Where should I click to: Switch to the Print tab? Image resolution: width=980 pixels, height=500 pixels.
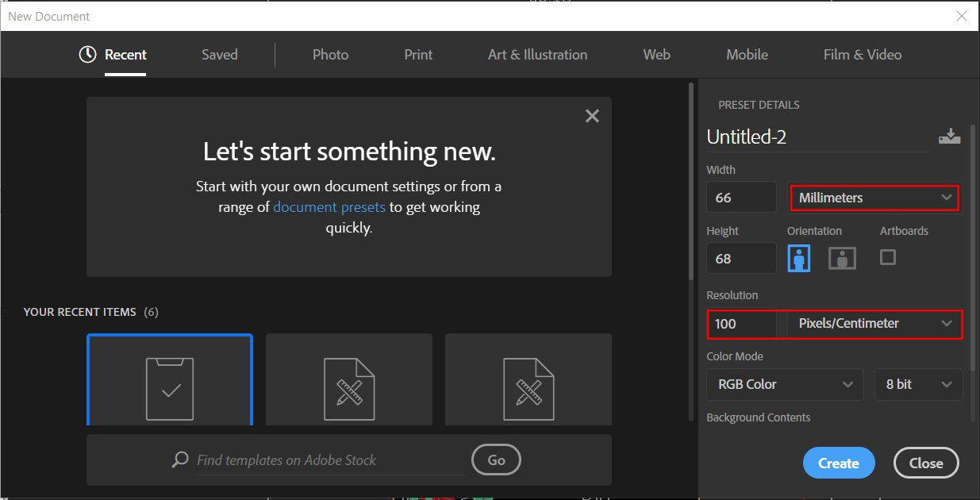point(418,54)
